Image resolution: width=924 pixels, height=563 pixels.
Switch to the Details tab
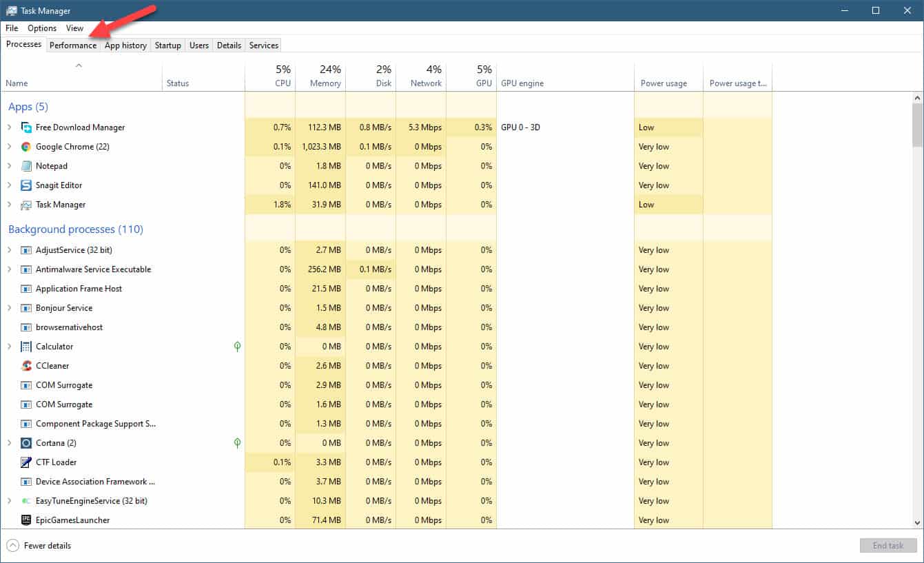(x=229, y=45)
